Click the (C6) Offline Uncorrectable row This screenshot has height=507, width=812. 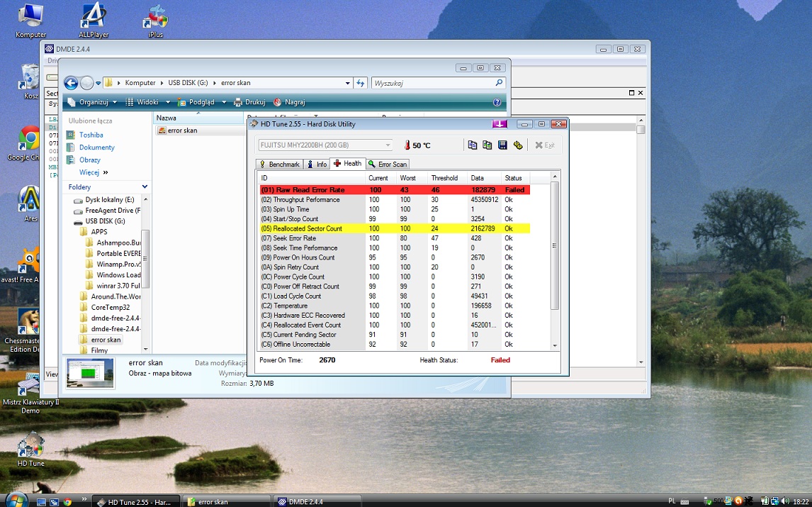click(395, 344)
